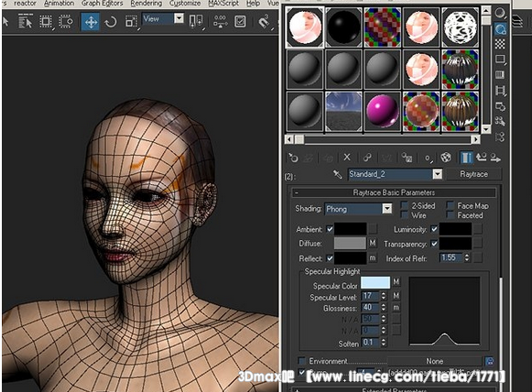This screenshot has height=392, width=532.
Task: Open the Animation menu
Action: 59,4
